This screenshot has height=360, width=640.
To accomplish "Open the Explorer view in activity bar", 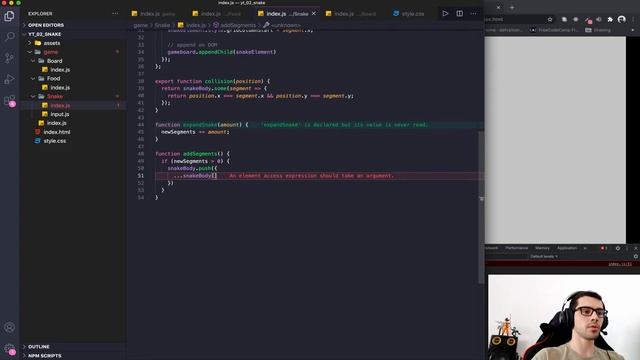I will point(9,16).
